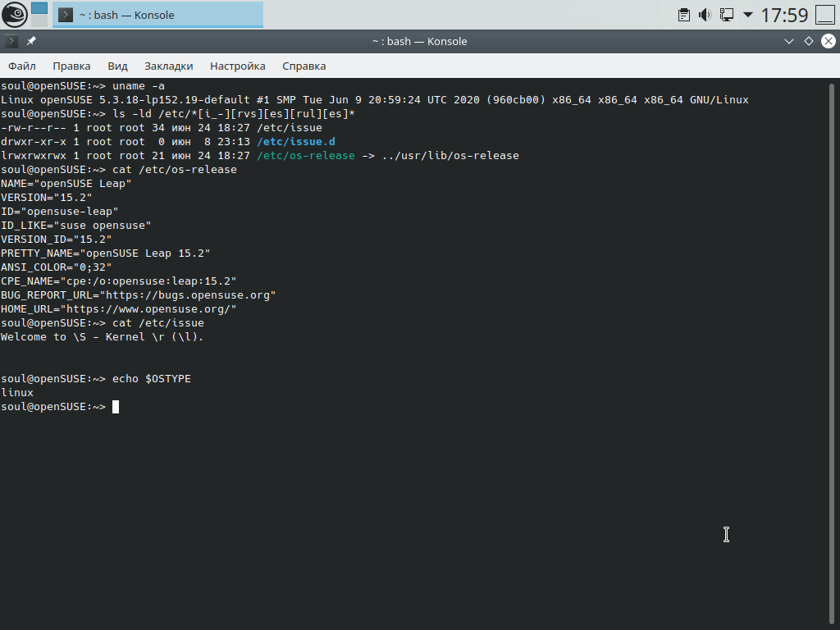840x630 pixels.
Task: Open the clock showing 17:59
Action: 784,15
